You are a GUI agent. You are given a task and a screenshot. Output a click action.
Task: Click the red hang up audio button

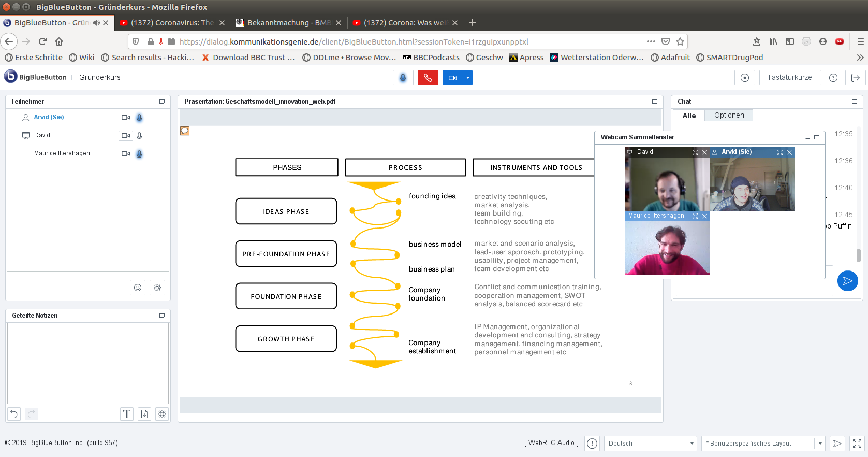(428, 78)
